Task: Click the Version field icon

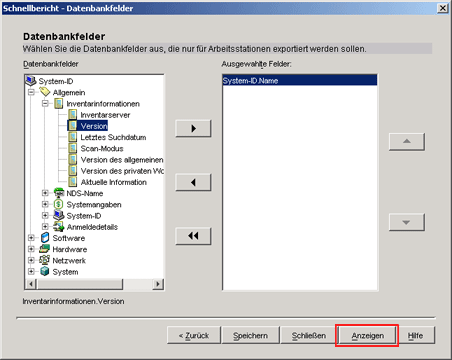Action: click(x=73, y=126)
